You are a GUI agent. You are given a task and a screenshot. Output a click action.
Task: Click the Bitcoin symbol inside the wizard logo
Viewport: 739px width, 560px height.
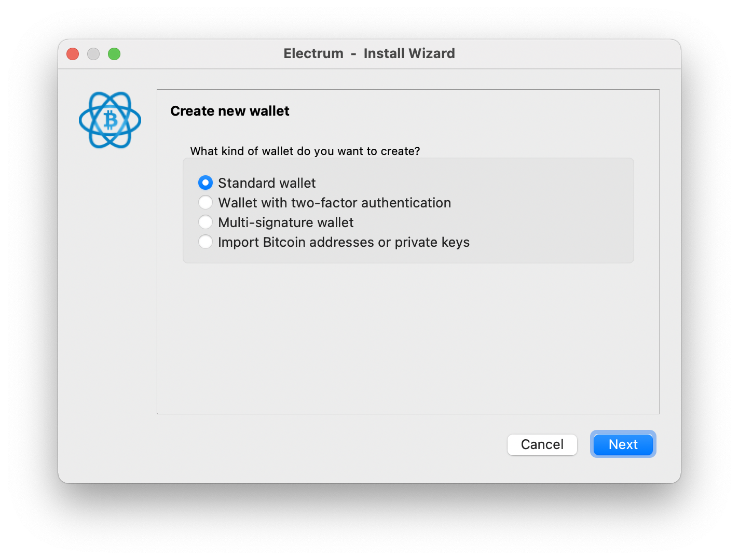(x=110, y=120)
